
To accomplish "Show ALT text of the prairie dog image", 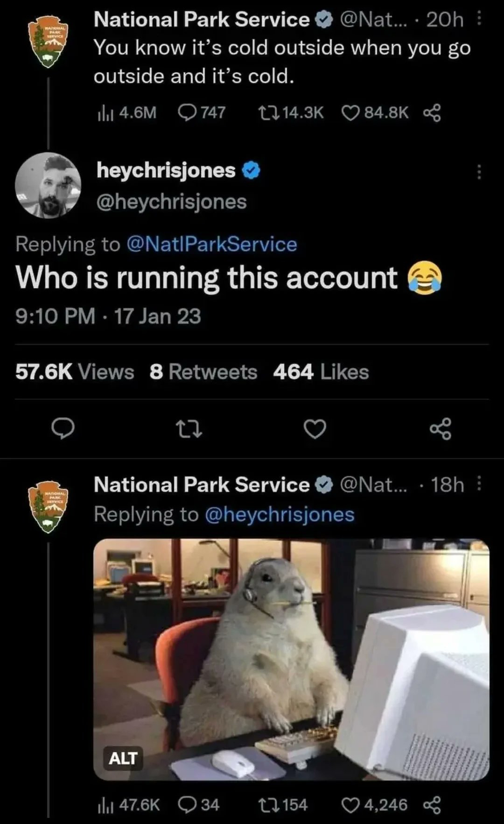I will click(x=123, y=758).
